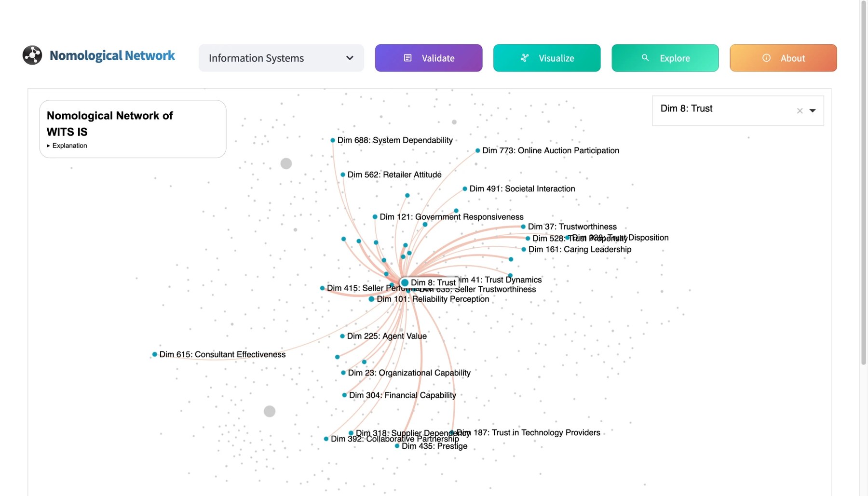Select Dim 121: Government Responsiveness node
868x496 pixels.
tap(375, 217)
